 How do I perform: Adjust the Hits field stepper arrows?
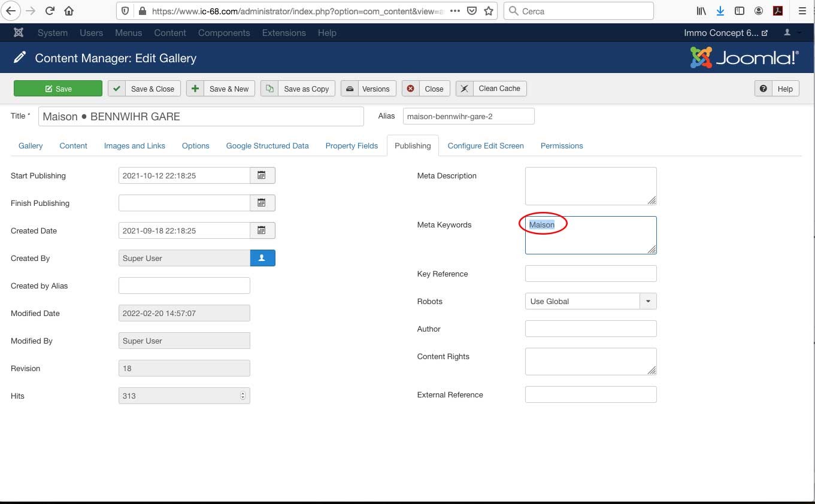point(243,396)
